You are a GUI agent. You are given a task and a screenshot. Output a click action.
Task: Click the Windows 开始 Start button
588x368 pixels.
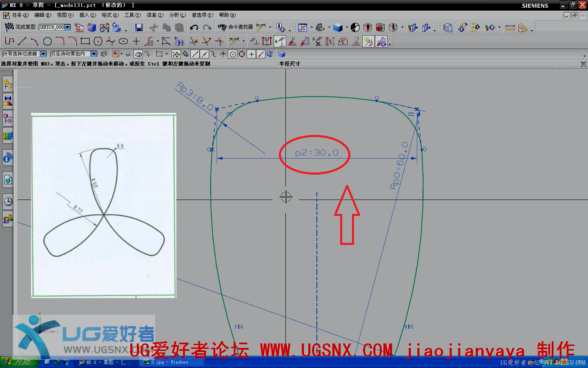[x=19, y=362]
